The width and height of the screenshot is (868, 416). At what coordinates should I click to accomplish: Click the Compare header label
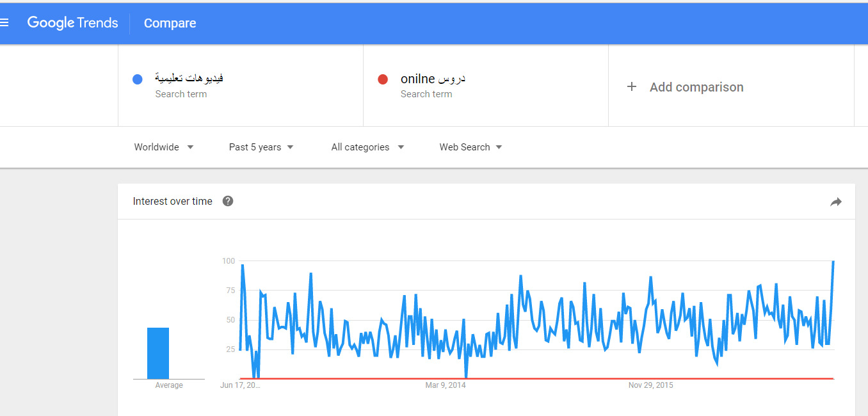170,23
